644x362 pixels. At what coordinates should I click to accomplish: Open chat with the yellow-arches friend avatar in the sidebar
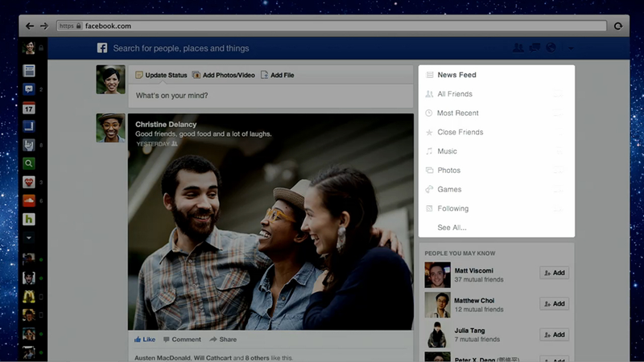(29, 296)
